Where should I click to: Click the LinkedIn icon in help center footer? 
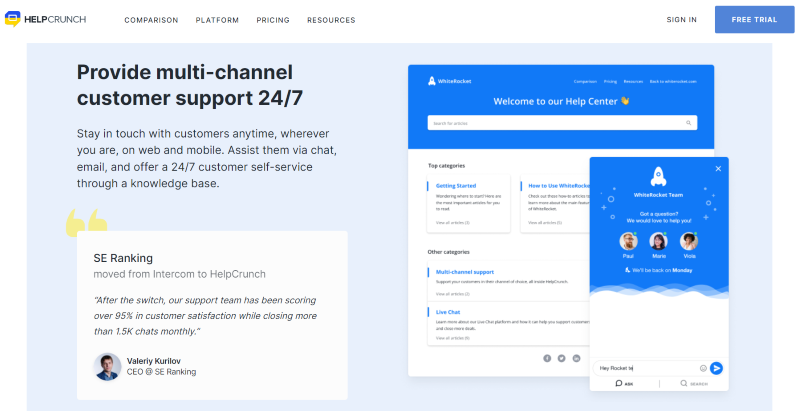577,358
